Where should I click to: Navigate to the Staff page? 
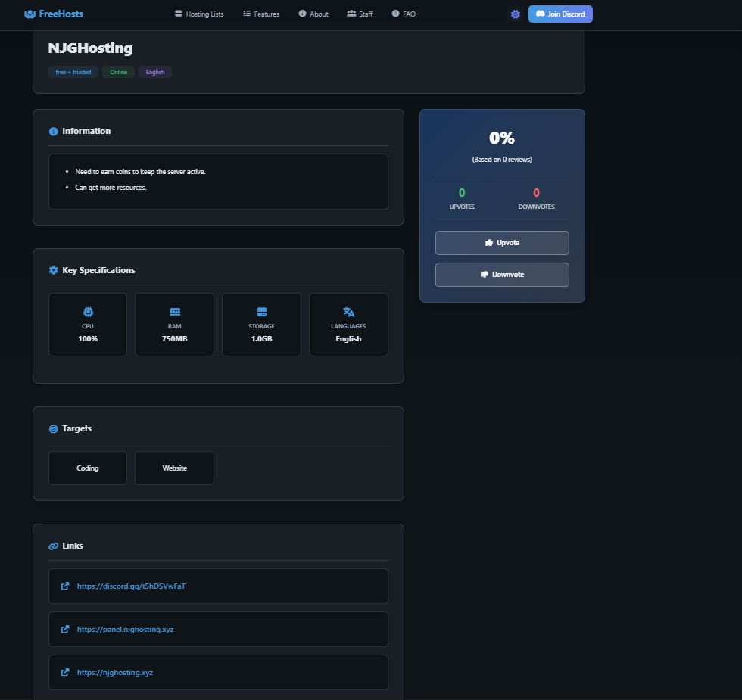[x=359, y=14]
